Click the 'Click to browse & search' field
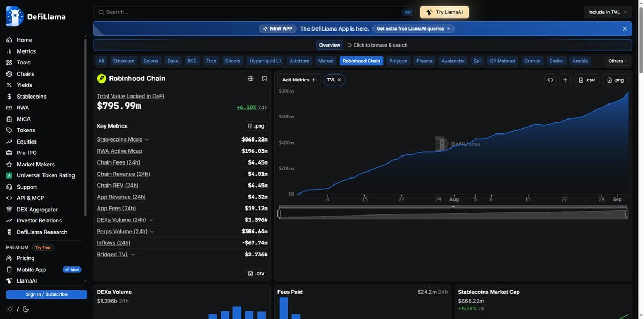 pyautogui.click(x=377, y=45)
